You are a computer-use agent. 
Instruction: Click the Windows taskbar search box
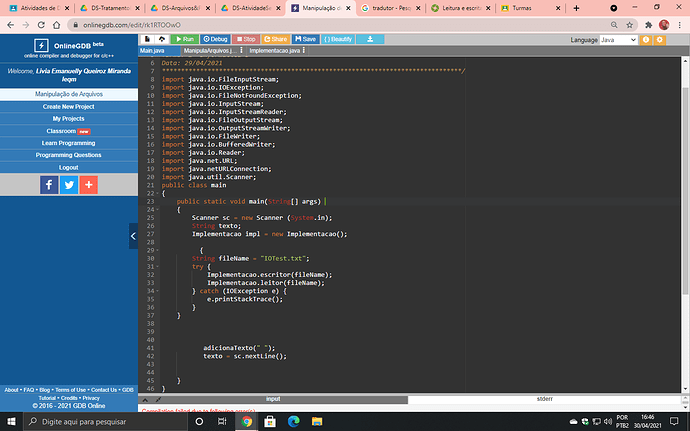click(105, 422)
